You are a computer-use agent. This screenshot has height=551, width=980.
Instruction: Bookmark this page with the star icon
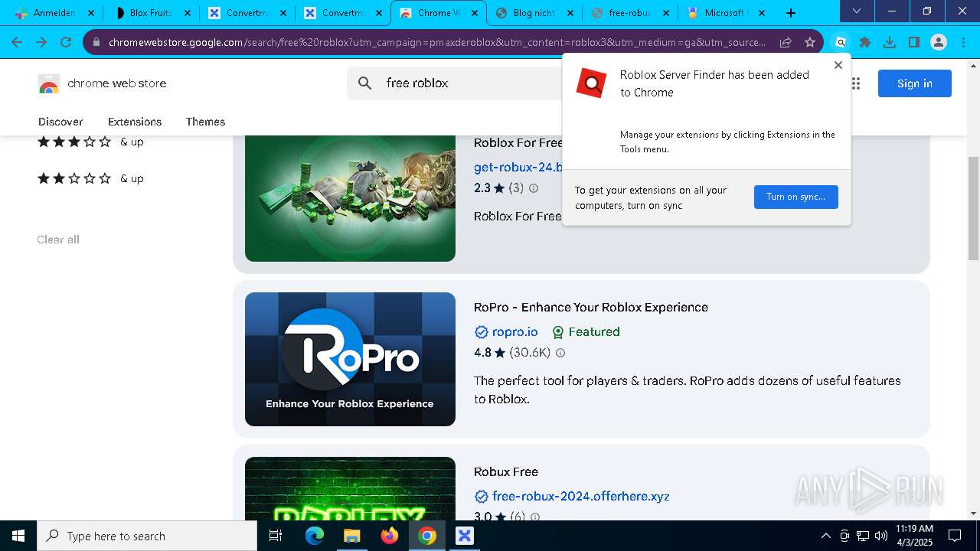click(810, 42)
